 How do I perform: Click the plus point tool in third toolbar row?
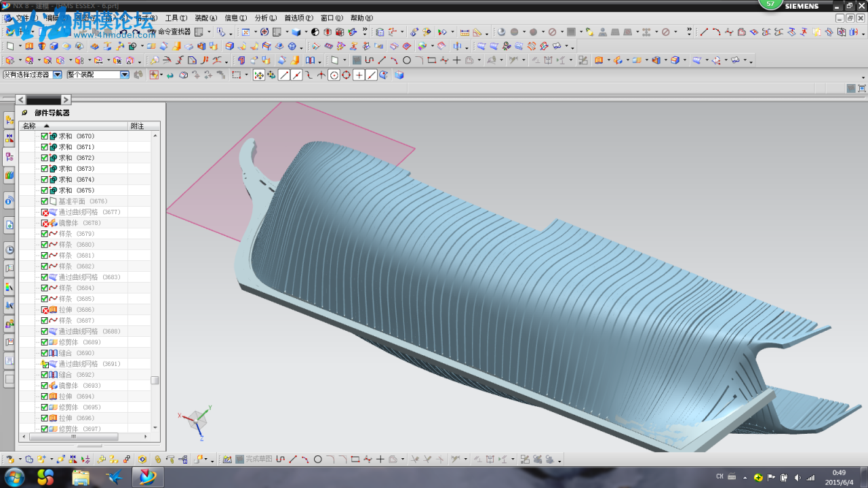456,60
